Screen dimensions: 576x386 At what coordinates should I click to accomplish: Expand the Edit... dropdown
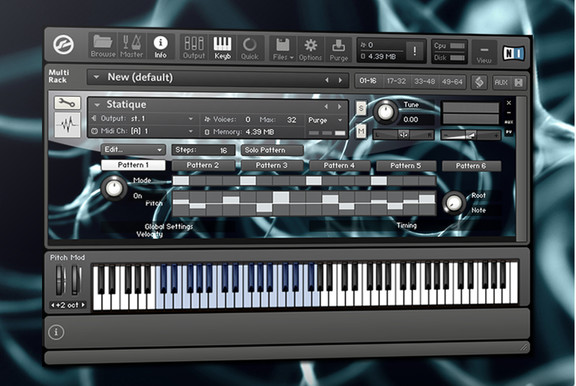click(133, 150)
